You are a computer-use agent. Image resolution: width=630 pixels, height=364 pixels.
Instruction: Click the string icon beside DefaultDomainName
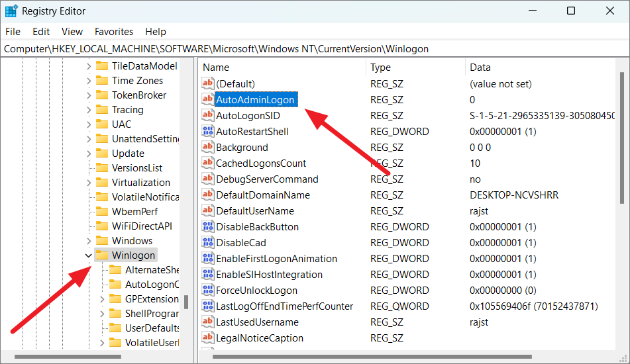(208, 195)
